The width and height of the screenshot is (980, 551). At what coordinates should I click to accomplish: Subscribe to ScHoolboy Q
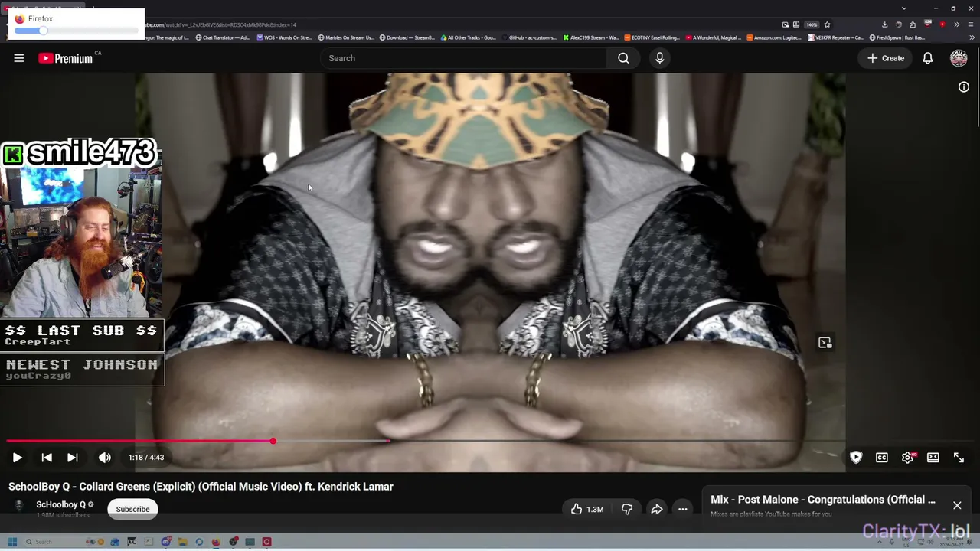tap(132, 509)
